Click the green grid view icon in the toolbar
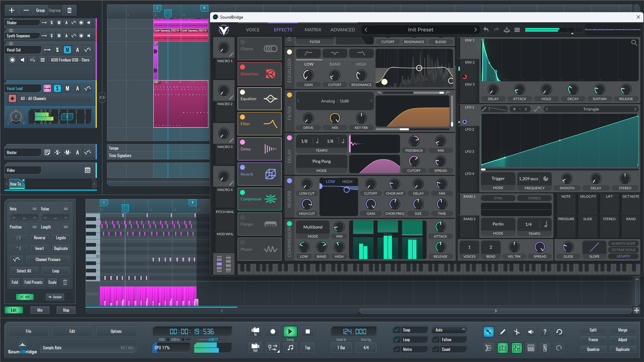Image resolution: width=644 pixels, height=362 pixels. [x=502, y=348]
